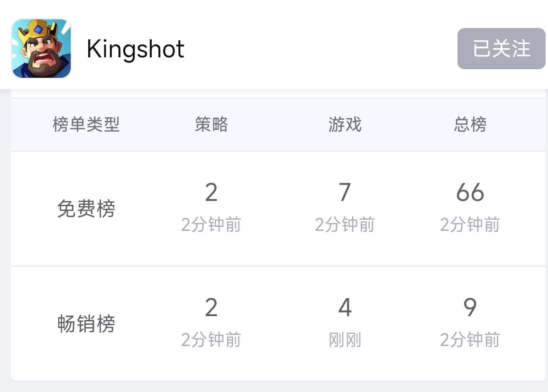Image resolution: width=548 pixels, height=392 pixels.
Task: Select the 游戏 column header
Action: click(345, 124)
